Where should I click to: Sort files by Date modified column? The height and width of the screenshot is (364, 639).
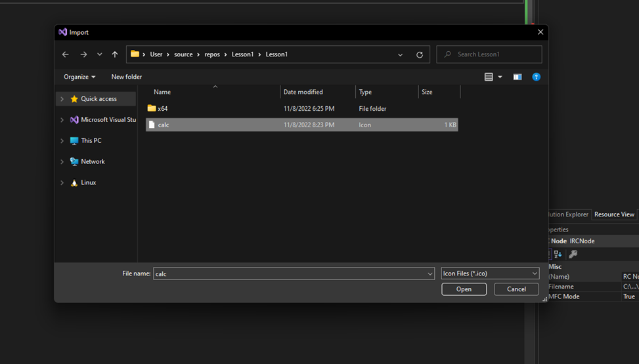point(303,92)
